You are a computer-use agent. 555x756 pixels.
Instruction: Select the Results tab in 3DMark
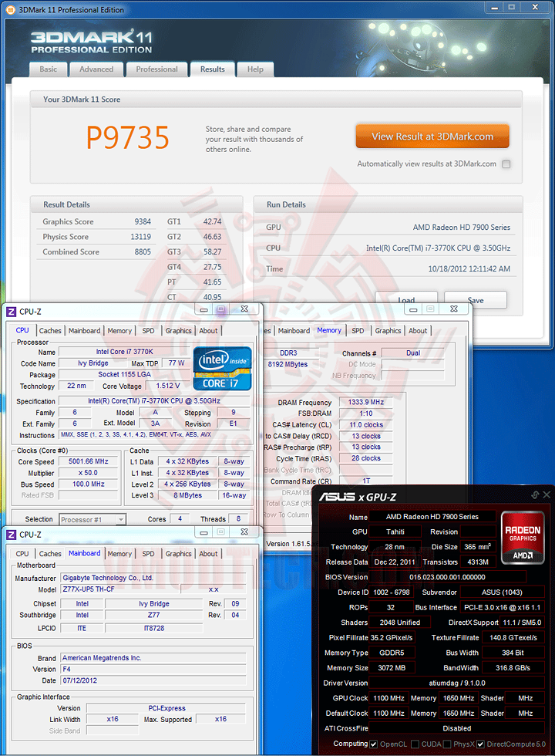213,69
